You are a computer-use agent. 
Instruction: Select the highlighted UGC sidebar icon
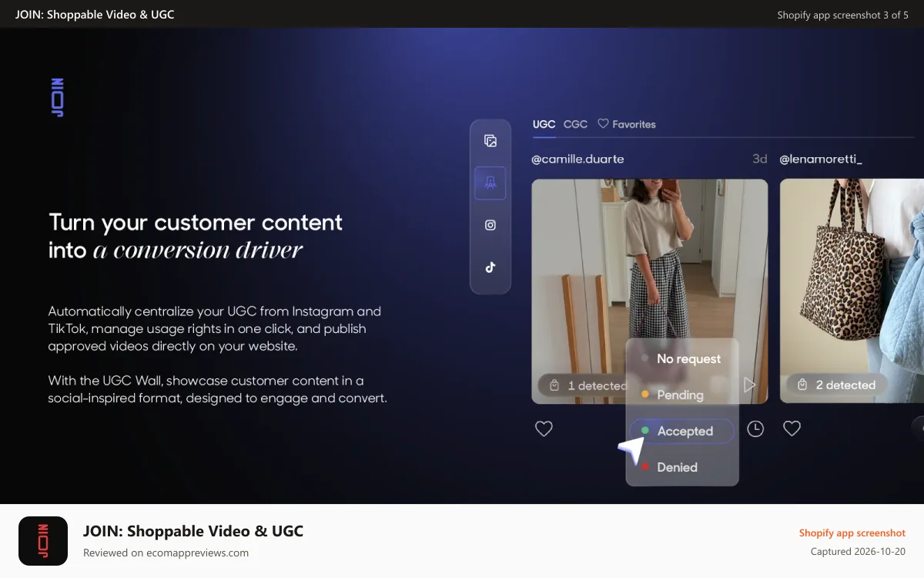tap(490, 183)
